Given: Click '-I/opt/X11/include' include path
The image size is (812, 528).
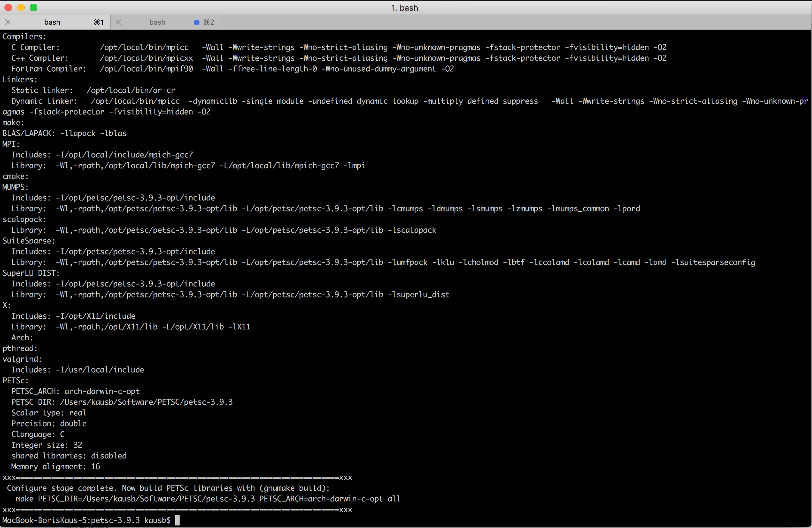Looking at the screenshot, I should click(x=95, y=316).
